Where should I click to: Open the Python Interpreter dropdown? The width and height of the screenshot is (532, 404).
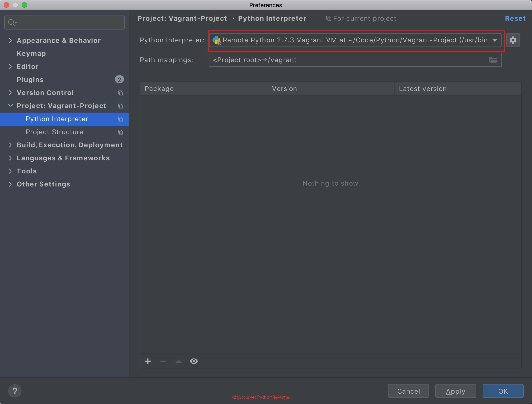point(495,40)
